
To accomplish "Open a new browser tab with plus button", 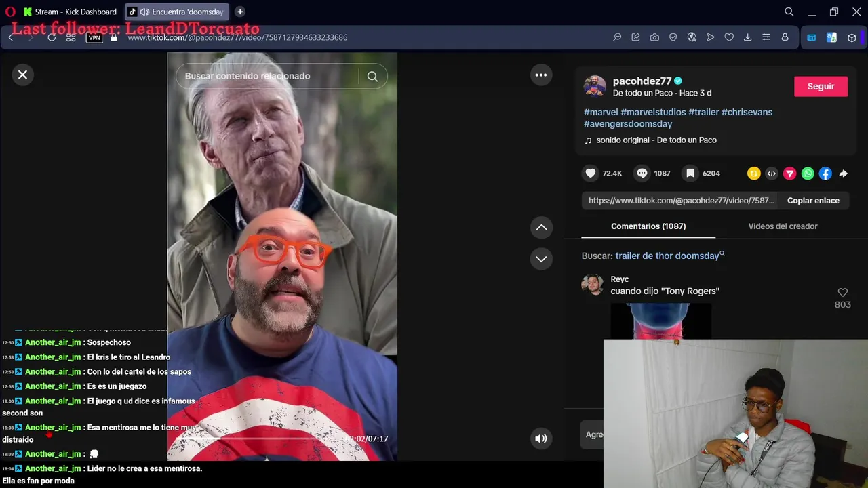I will pos(240,12).
